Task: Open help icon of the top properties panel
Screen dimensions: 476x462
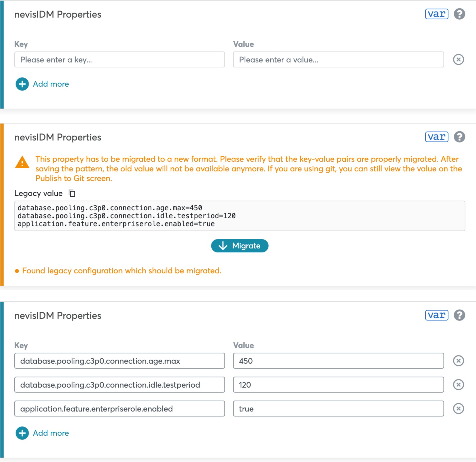Action: pos(459,14)
